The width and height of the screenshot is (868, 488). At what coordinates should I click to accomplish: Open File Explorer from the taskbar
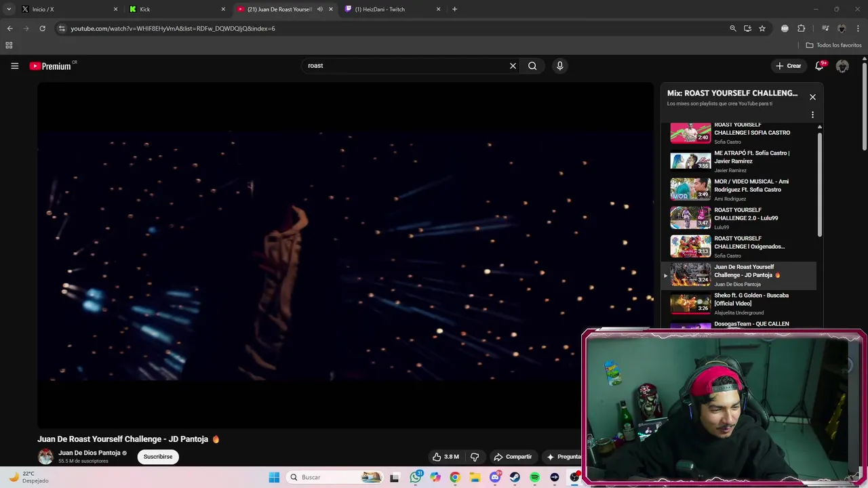click(x=475, y=477)
